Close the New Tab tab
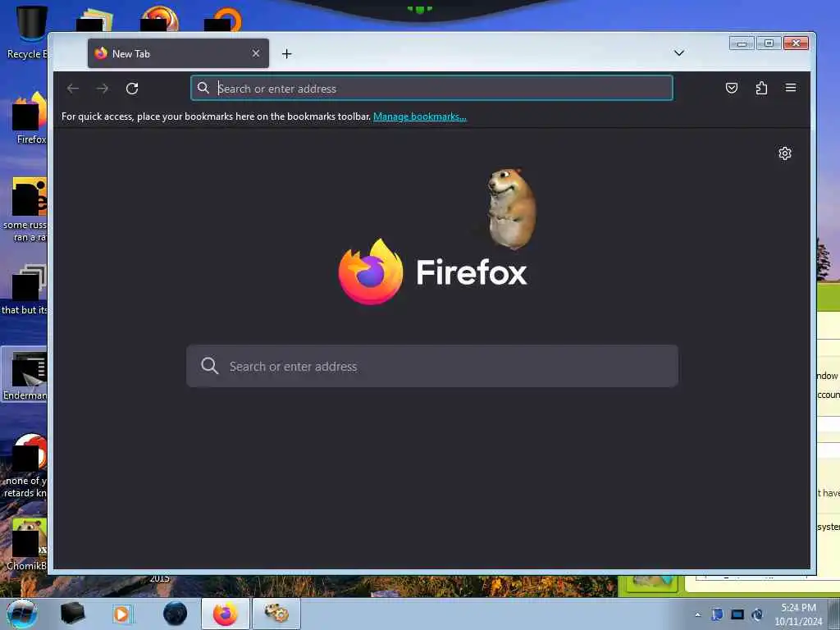 (x=256, y=53)
